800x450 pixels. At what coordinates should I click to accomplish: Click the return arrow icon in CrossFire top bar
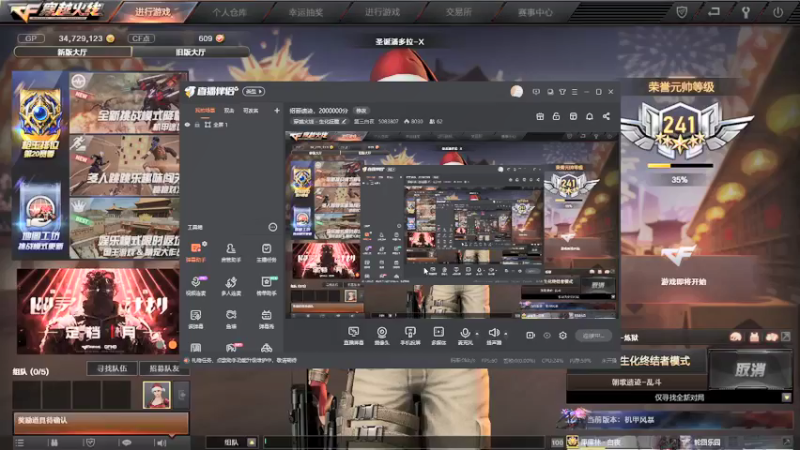tap(713, 12)
